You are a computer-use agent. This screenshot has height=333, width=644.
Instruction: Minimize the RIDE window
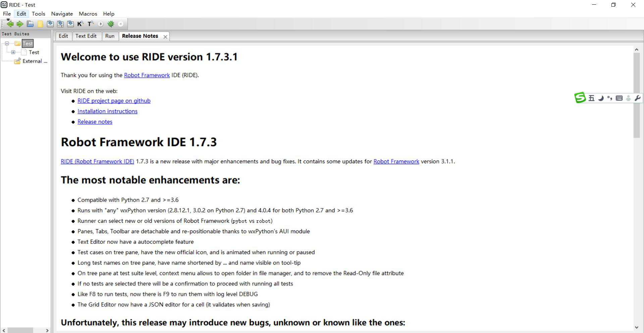594,5
